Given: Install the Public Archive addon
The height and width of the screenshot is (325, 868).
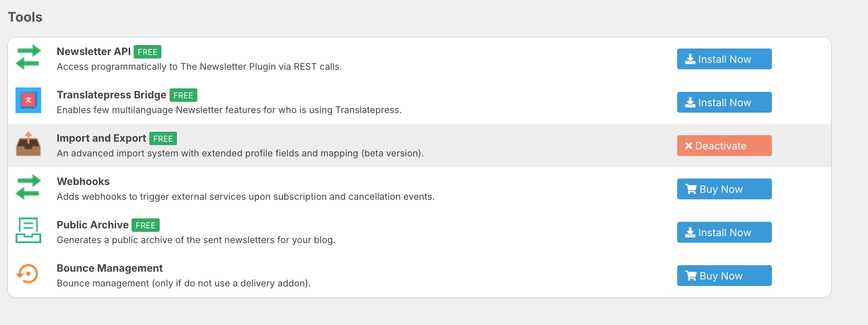Looking at the screenshot, I should point(724,232).
